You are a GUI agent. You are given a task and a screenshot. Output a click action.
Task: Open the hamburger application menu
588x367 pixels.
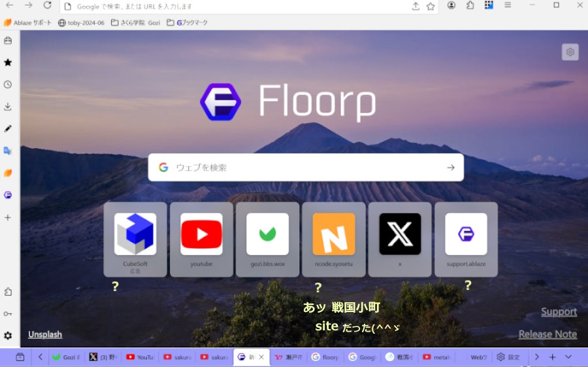coord(507,6)
